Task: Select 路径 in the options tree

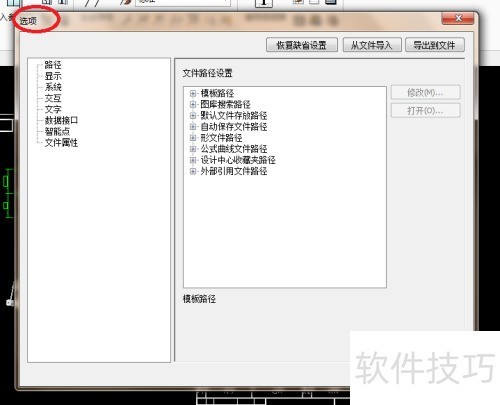Action: point(53,65)
